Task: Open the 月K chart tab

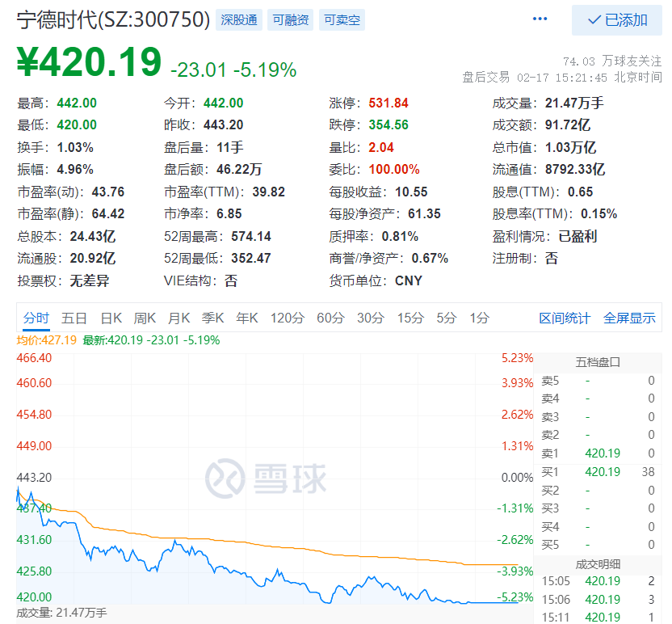Action: 178,318
